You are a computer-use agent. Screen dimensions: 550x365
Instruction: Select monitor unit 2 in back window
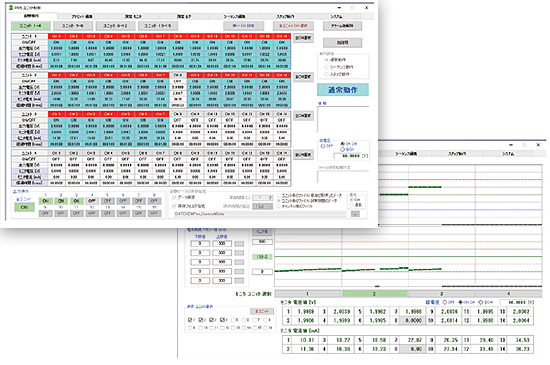[375, 293]
